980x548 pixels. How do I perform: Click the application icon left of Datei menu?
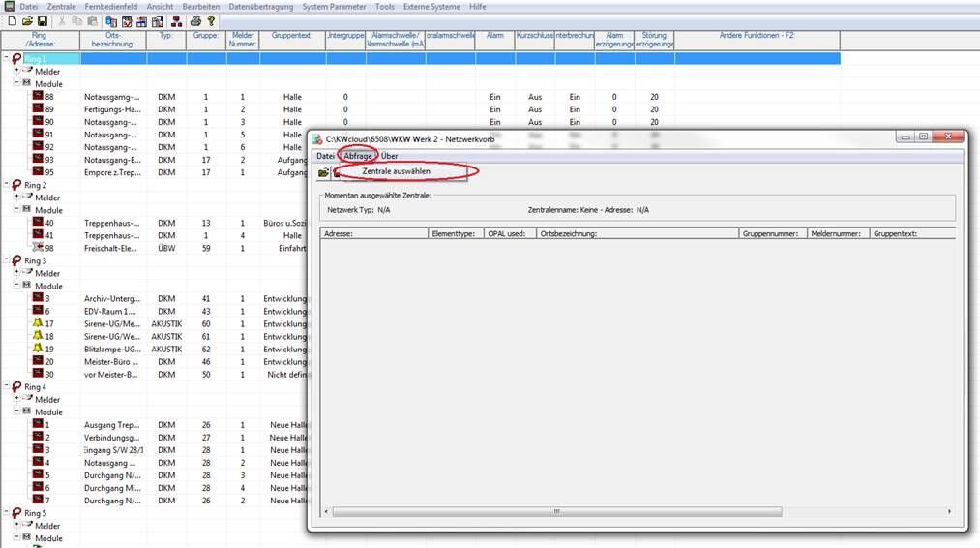point(10,6)
